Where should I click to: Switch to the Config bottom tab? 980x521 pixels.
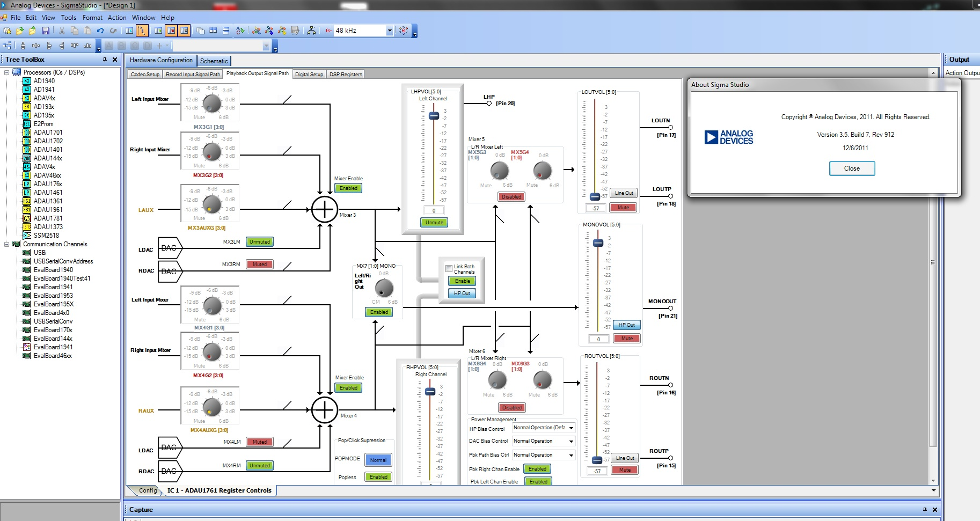coord(148,490)
